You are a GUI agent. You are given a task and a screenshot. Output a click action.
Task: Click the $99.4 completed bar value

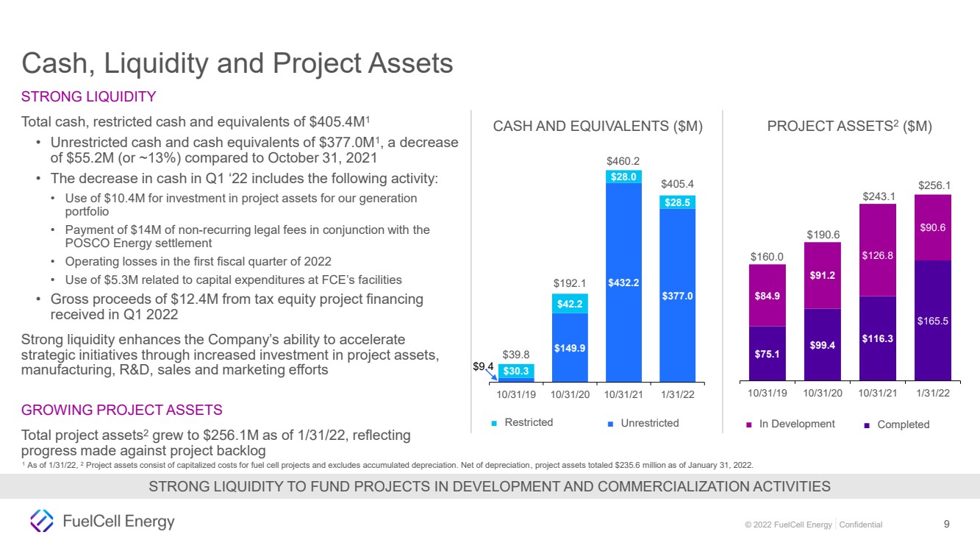tap(823, 345)
